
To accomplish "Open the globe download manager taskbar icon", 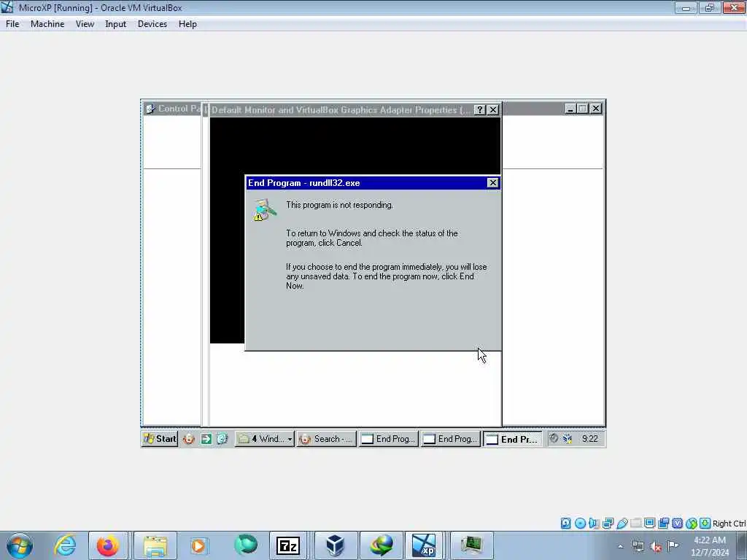I will [x=382, y=545].
